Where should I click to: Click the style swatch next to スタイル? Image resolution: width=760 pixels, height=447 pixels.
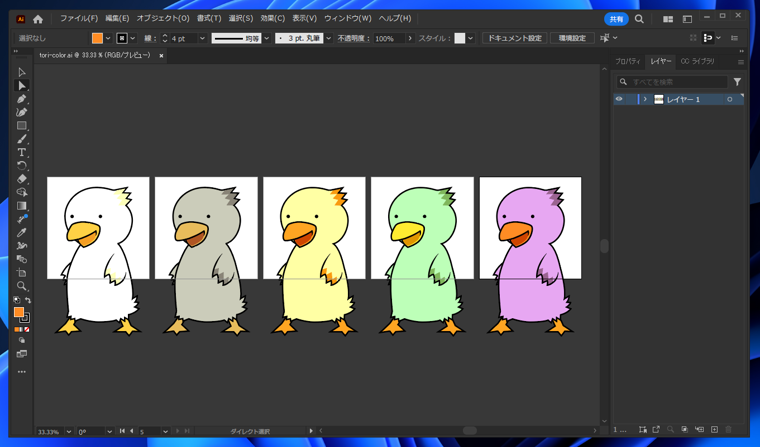click(x=459, y=38)
